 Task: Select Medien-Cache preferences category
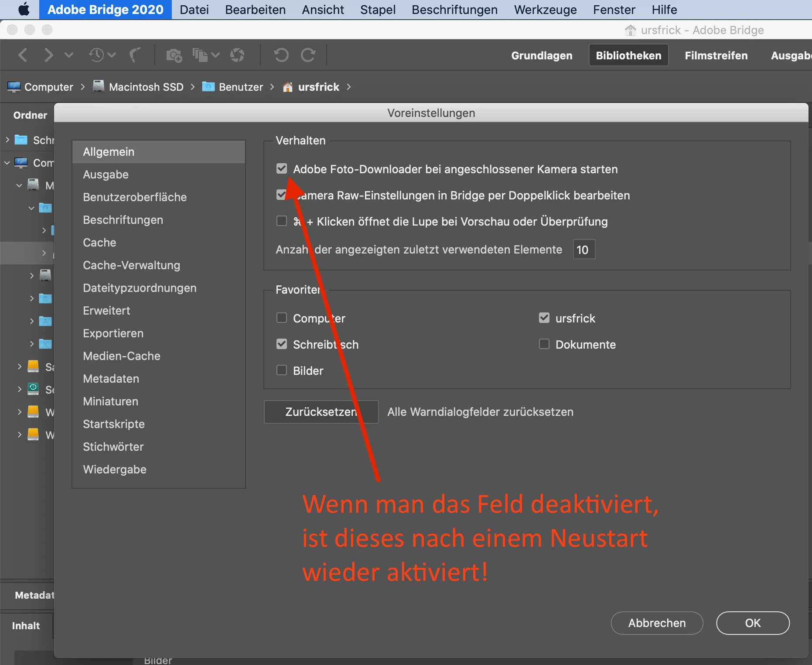click(x=159, y=356)
